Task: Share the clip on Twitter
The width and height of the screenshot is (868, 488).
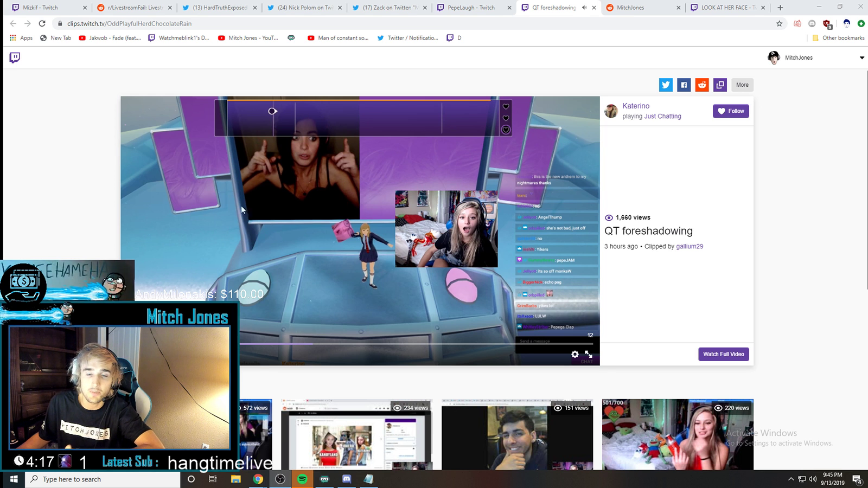Action: tap(666, 85)
